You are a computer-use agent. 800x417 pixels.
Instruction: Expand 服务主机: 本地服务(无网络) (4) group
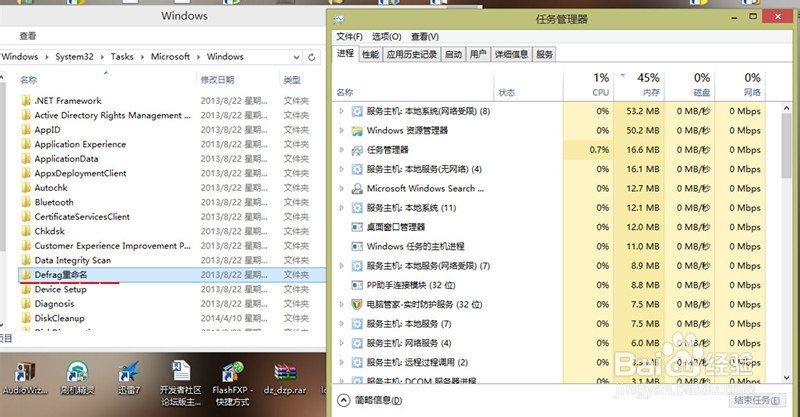click(x=341, y=169)
